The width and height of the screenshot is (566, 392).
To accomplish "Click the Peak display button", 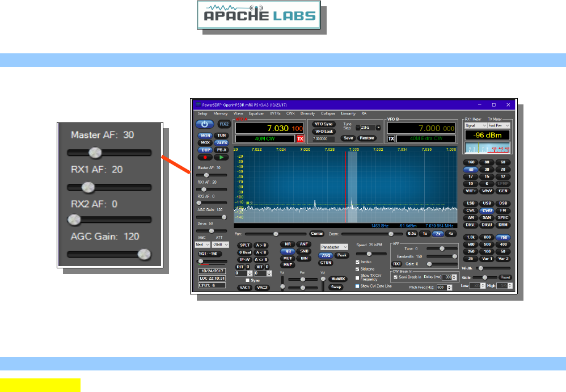I will pos(341,255).
